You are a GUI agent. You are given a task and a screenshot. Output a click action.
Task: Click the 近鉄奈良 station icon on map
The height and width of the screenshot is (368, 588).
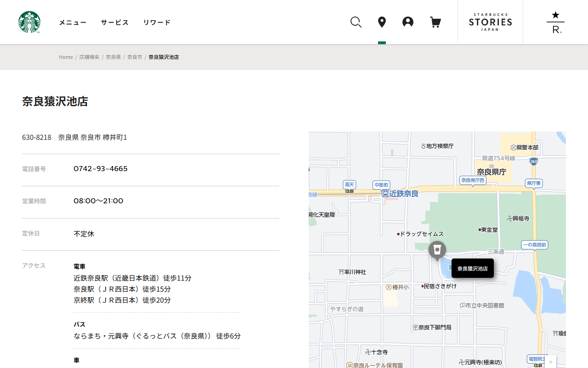(385, 194)
